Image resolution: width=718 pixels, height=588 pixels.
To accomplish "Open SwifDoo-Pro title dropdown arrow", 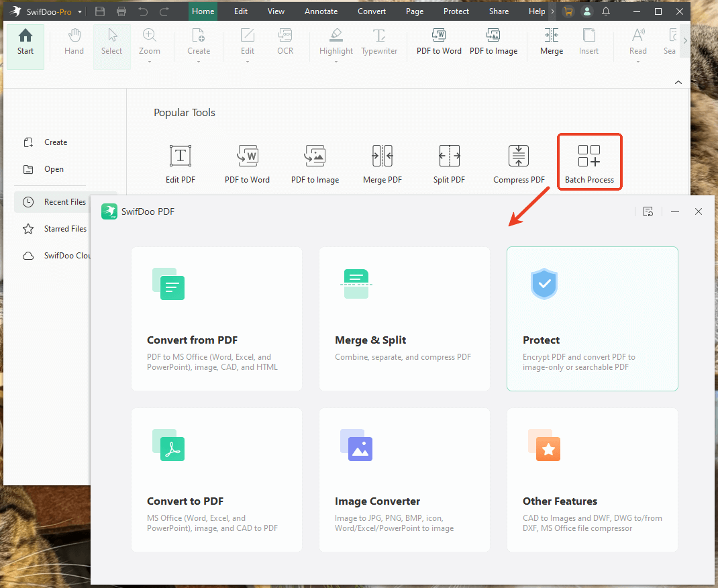I will tap(80, 12).
